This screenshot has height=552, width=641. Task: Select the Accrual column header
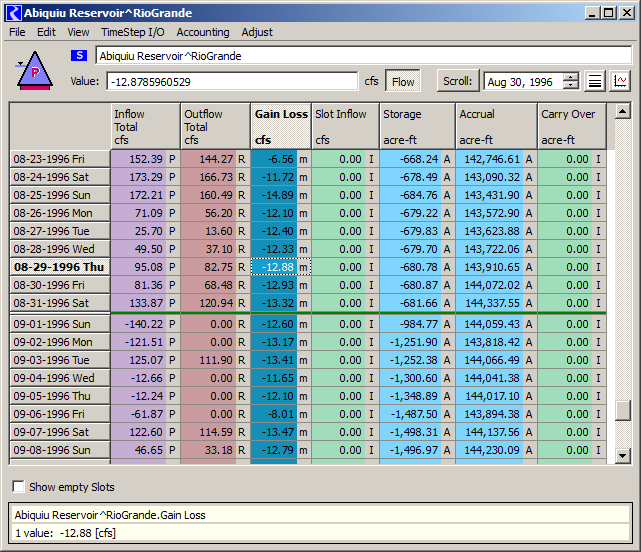coord(496,126)
